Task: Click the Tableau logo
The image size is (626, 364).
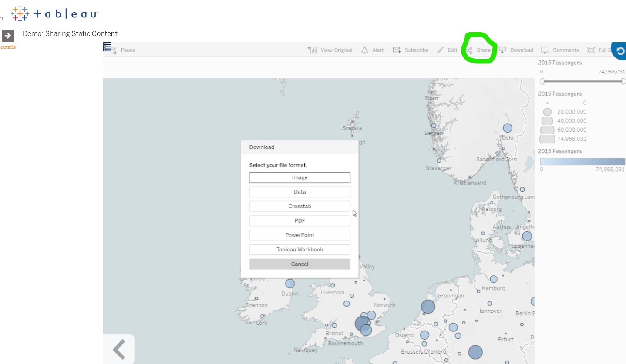Action: (55, 13)
